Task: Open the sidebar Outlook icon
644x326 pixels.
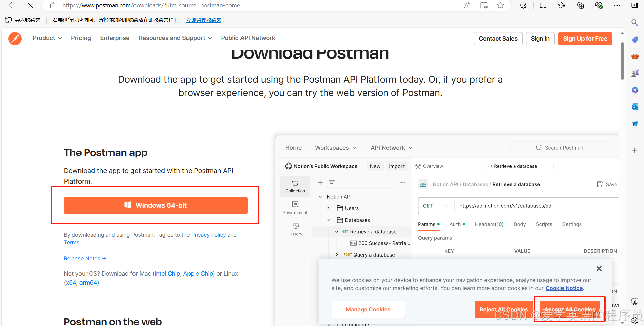Action: pos(635,107)
